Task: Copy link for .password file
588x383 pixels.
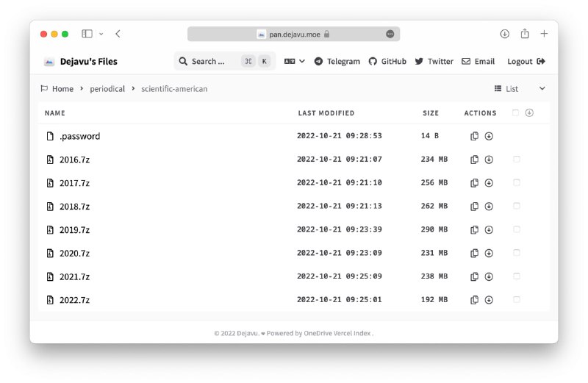Action: 474,136
